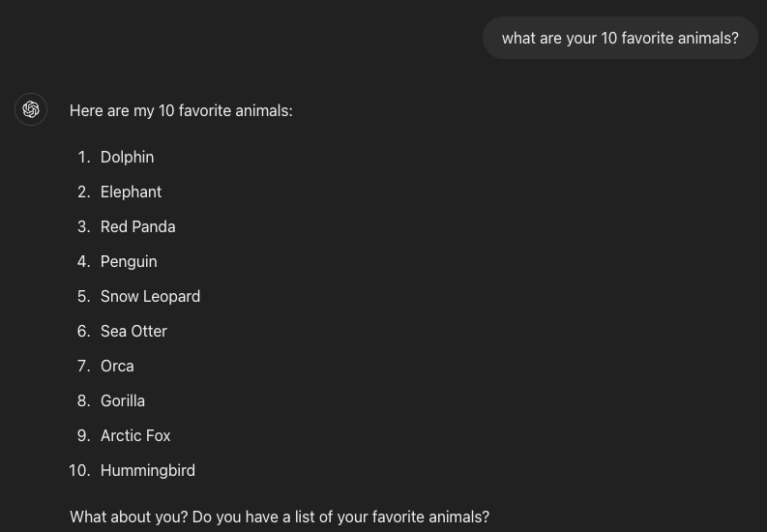Select the Elephant list item

(131, 192)
